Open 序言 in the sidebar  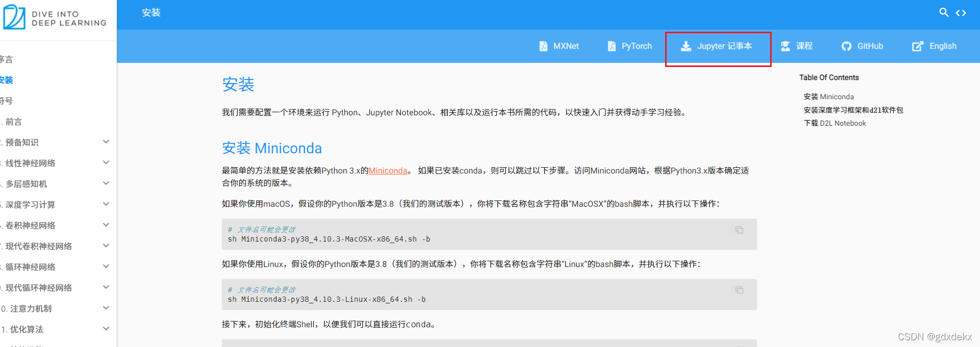[6, 59]
